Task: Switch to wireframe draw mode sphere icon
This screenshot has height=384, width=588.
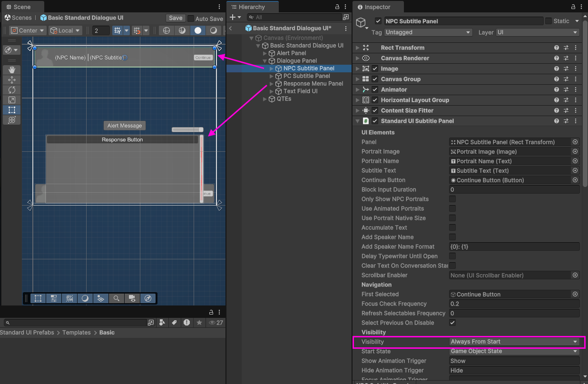Action: point(166,30)
